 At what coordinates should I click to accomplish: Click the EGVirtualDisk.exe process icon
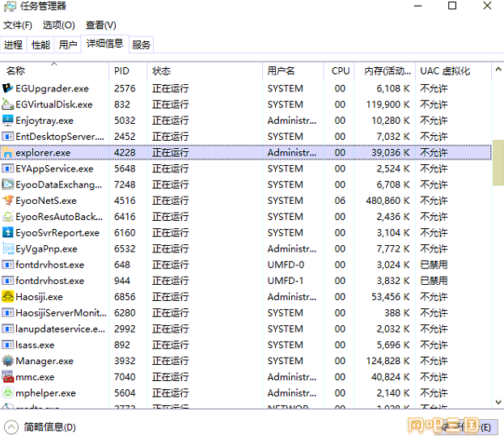pyautogui.click(x=8, y=104)
